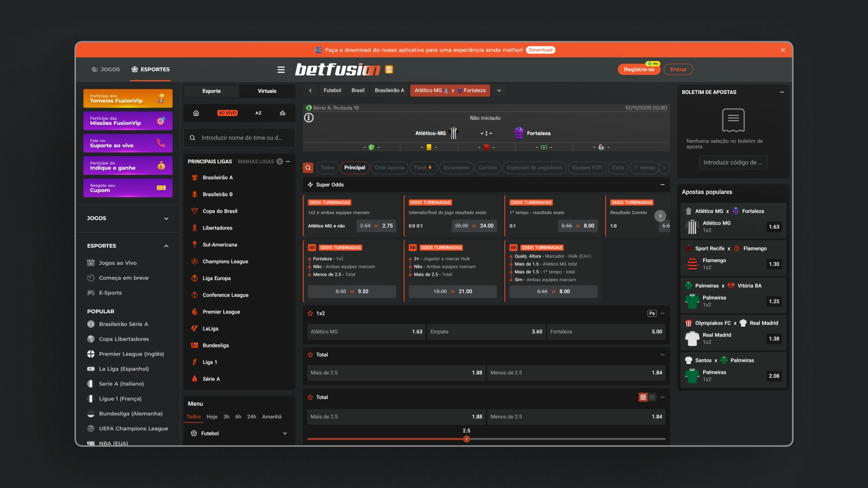
Task: Open the A-Z sports listing icon
Action: point(258,113)
